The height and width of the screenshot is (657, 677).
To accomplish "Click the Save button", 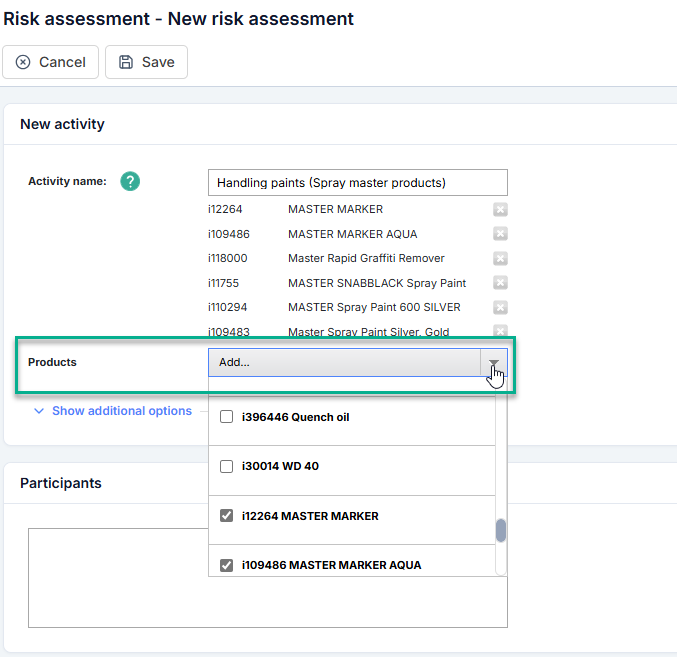I will pyautogui.click(x=146, y=62).
